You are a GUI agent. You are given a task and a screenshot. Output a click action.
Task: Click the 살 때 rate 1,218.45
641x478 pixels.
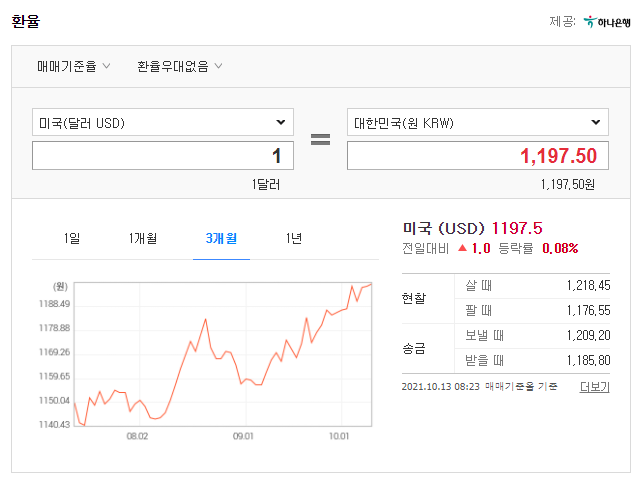pos(588,285)
